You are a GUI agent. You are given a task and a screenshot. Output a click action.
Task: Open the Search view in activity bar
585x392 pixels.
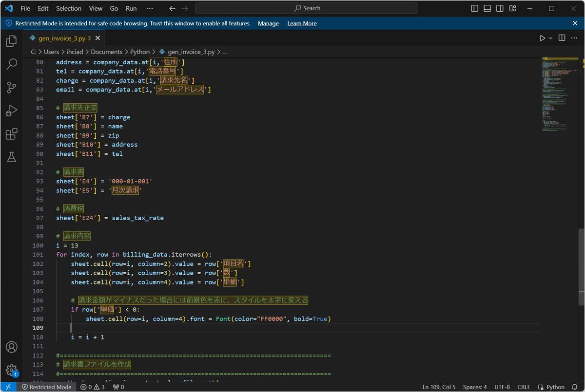11,64
